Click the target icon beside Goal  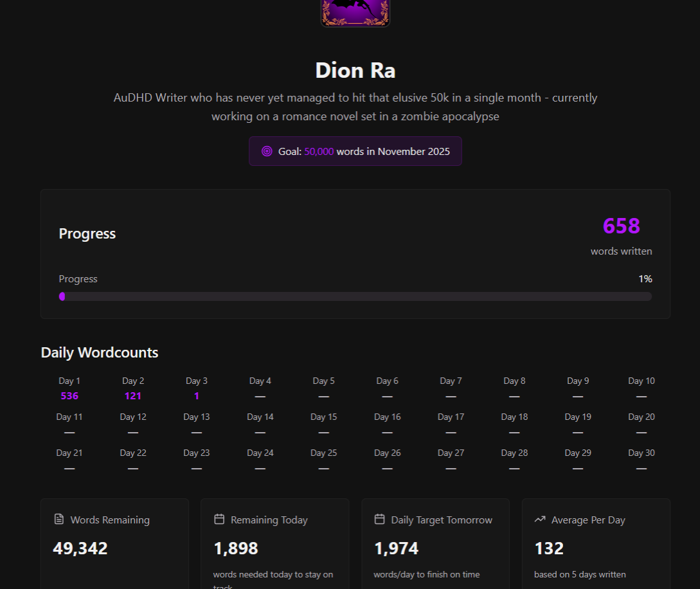point(267,151)
